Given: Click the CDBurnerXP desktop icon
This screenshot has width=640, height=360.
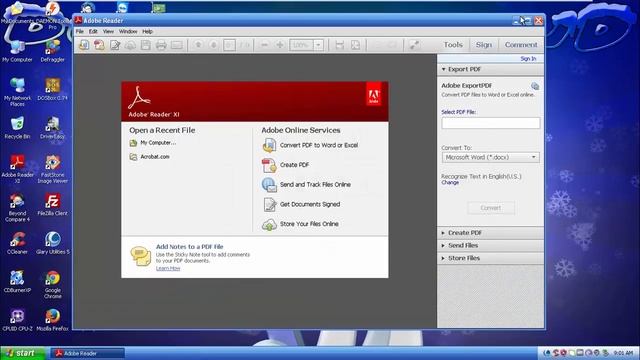Looking at the screenshot, I should [x=17, y=281].
